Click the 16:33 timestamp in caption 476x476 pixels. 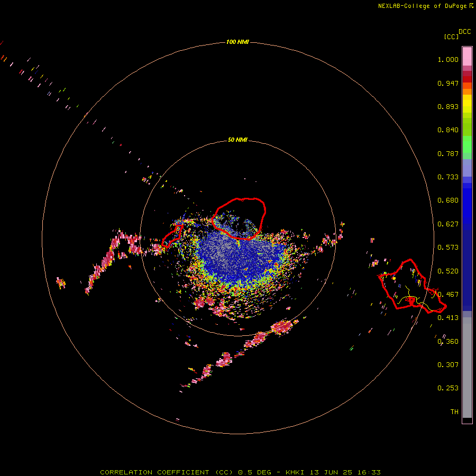(369, 472)
